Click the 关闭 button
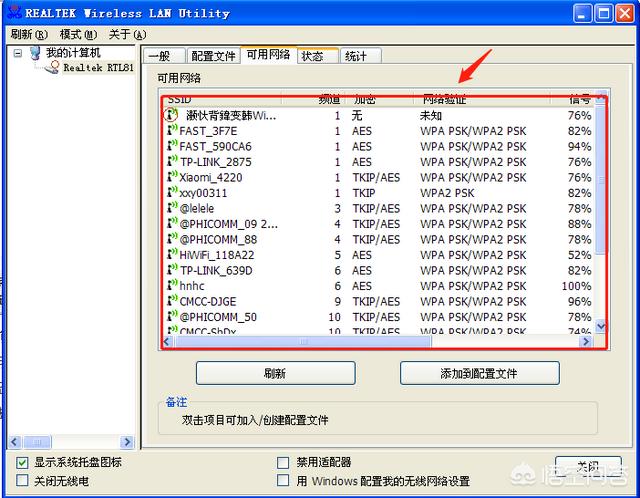 [588, 467]
